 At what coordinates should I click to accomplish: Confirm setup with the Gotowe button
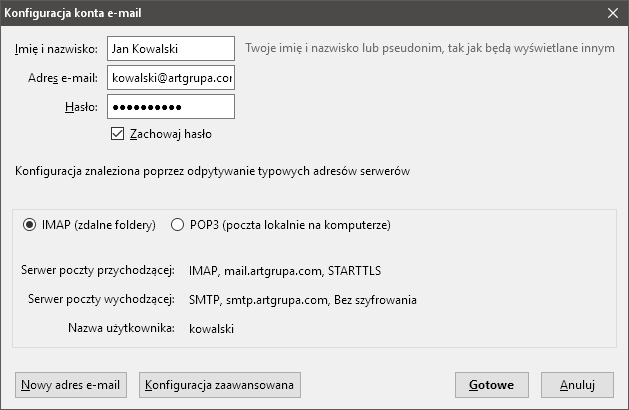point(492,385)
